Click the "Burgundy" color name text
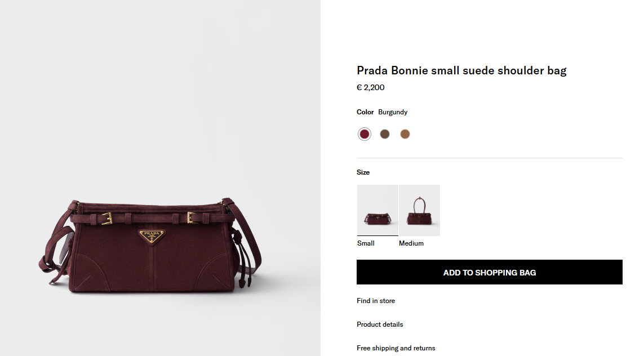Image resolution: width=644 pixels, height=356 pixels. (x=393, y=112)
